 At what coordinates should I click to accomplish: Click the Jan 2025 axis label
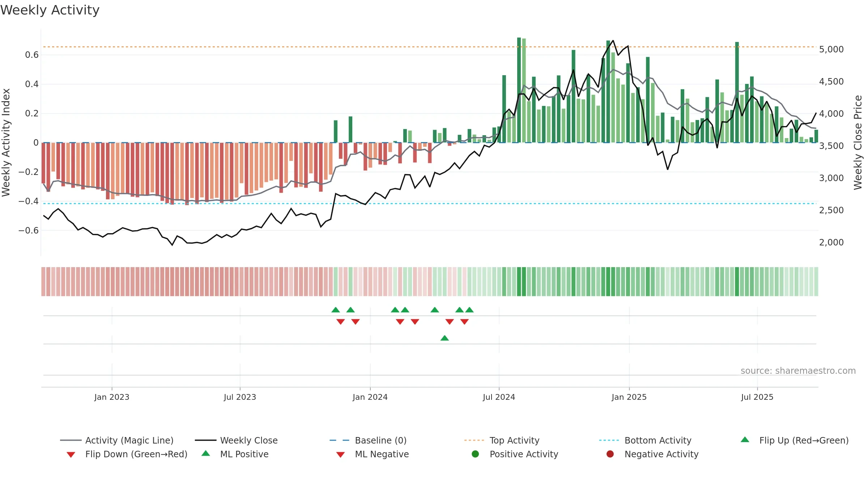(x=629, y=397)
